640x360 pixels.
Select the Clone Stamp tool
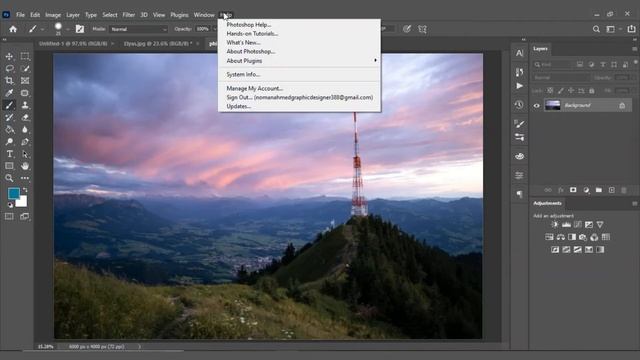click(25, 105)
